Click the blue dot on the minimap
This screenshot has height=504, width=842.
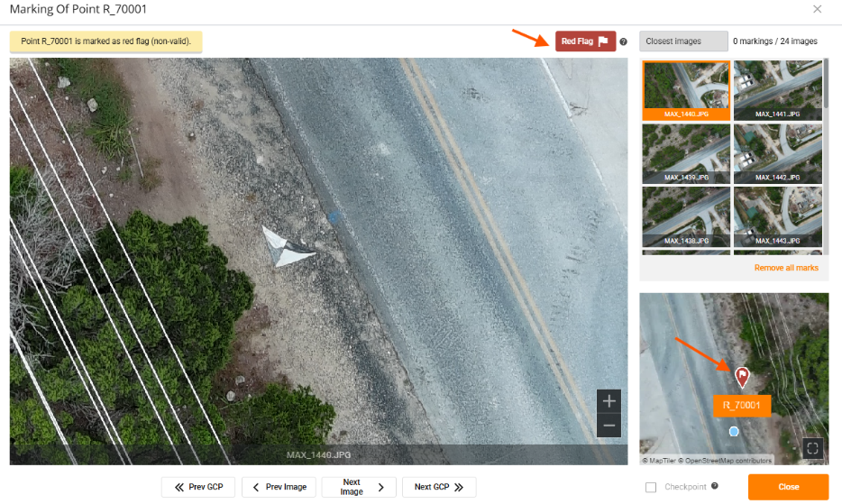[x=734, y=432]
